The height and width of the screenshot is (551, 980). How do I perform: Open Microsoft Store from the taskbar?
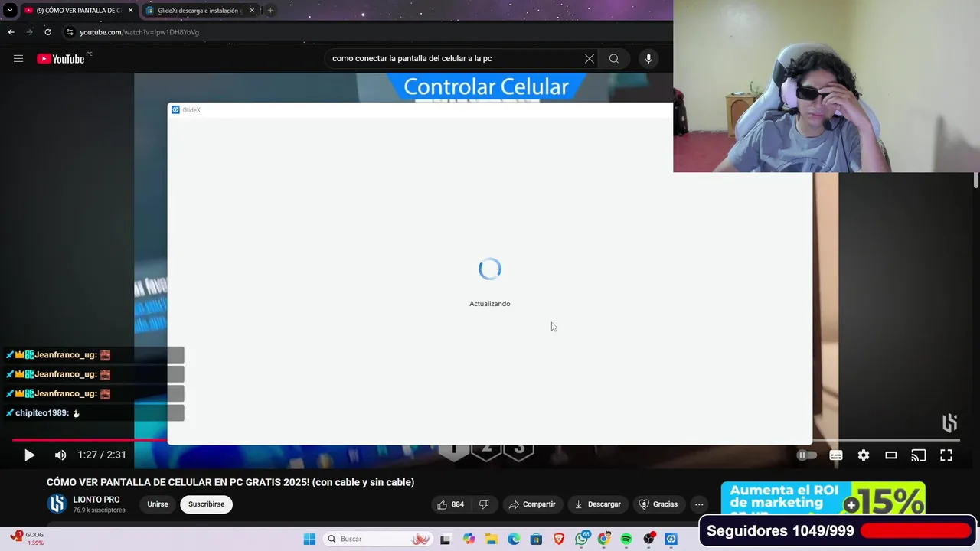click(x=537, y=539)
